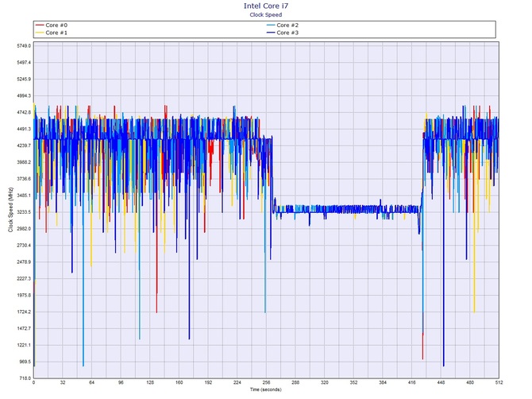Click the 3233.5 y-axis value
532x399 pixels.
tap(24, 212)
